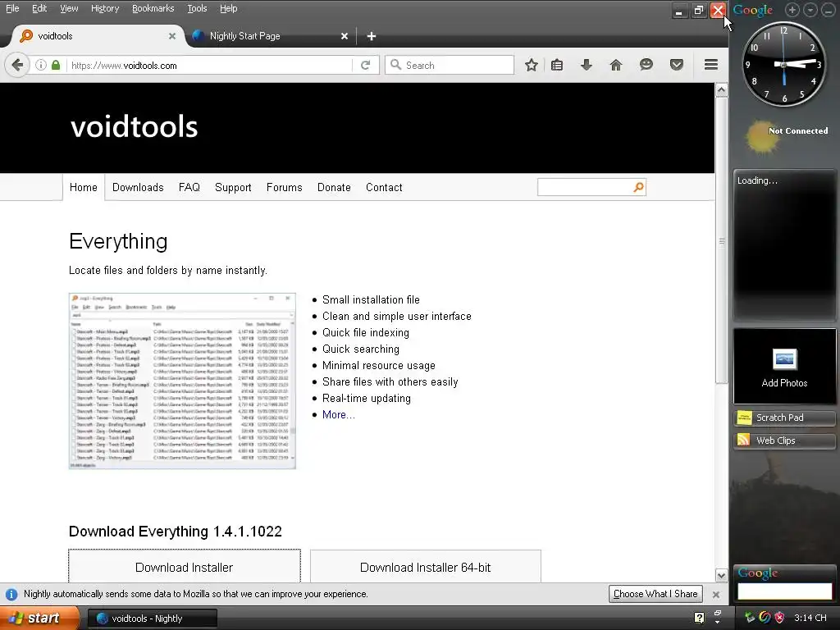Open the Support page link
840x630 pixels.
click(x=233, y=188)
